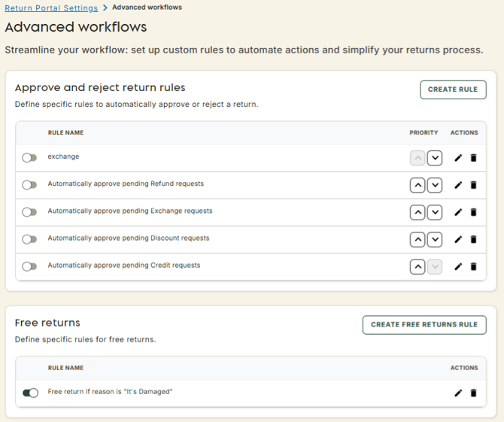Image resolution: width=504 pixels, height=422 pixels.
Task: Disable the It's Damaged free return toggle
Action: pyautogui.click(x=30, y=393)
